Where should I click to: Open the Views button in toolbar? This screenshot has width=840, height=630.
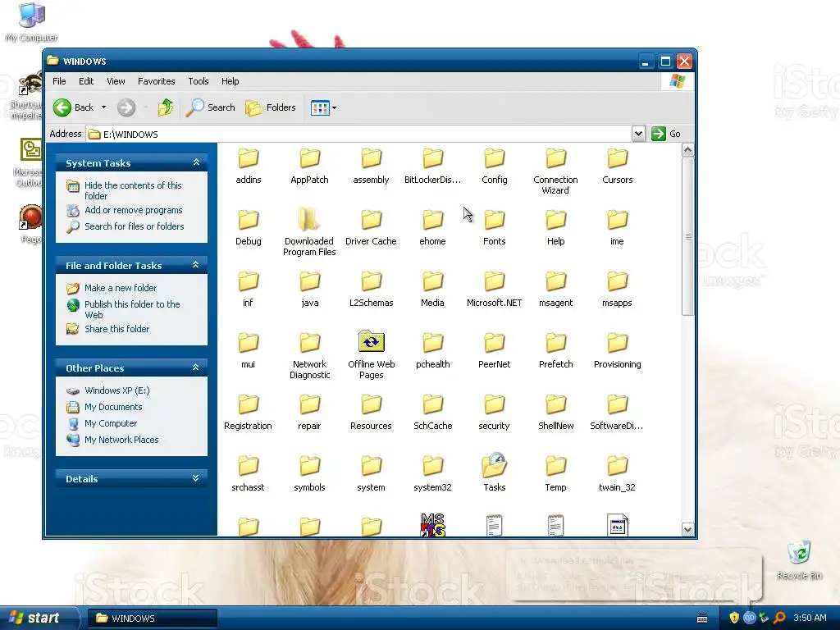pyautogui.click(x=323, y=107)
